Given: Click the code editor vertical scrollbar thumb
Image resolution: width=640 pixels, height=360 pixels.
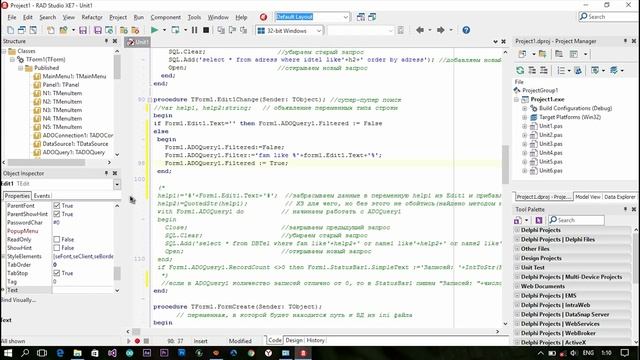Looking at the screenshot, I should click(x=505, y=164).
